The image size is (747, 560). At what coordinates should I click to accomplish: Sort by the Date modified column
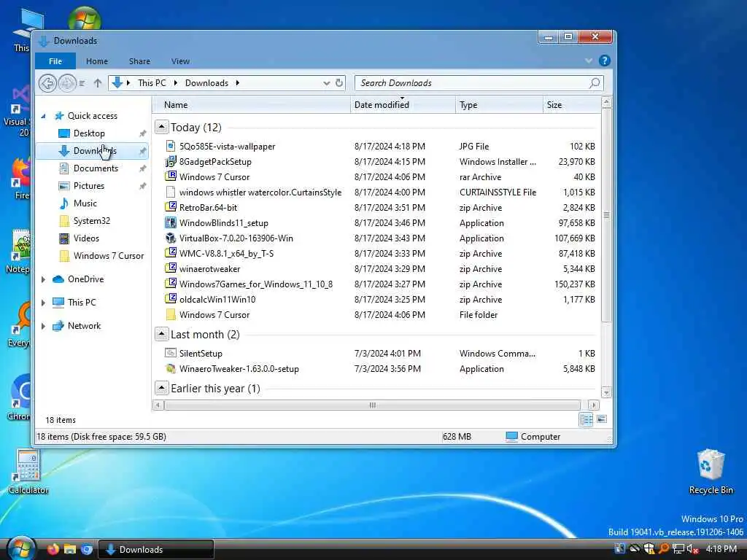(403, 105)
